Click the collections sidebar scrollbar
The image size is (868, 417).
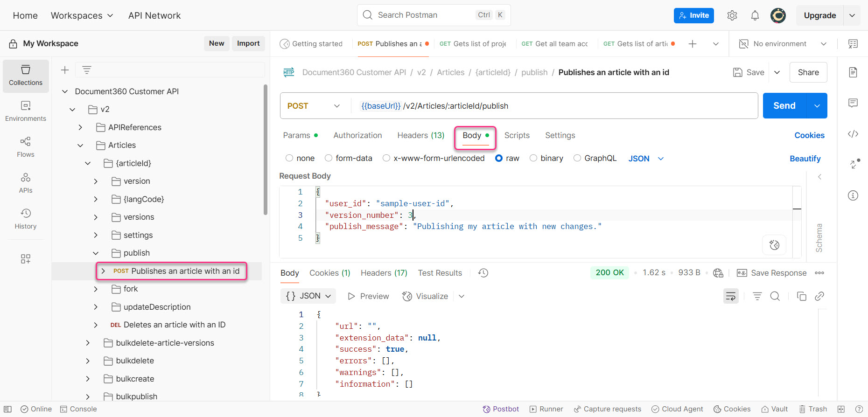pos(266,149)
